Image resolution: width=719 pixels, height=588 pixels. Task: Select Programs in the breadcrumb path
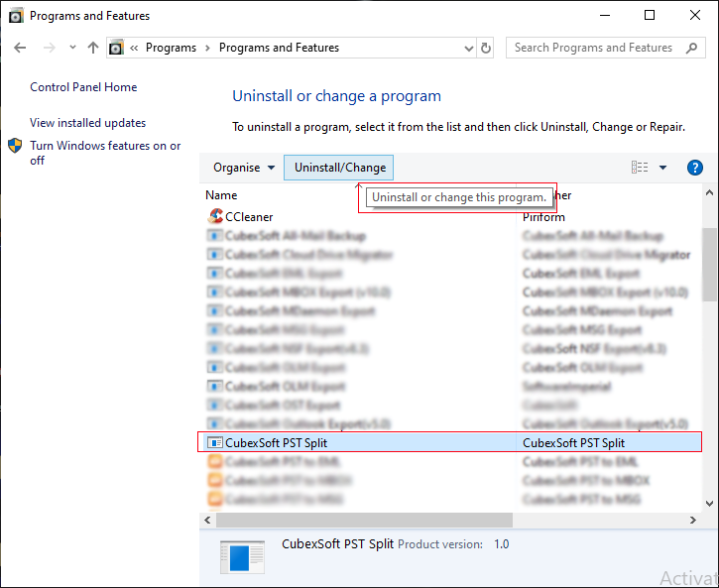[171, 48]
